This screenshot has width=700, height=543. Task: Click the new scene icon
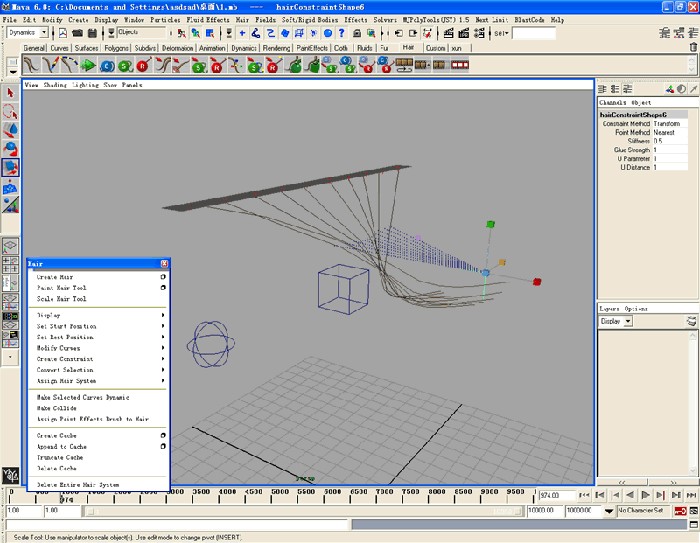tap(63, 33)
